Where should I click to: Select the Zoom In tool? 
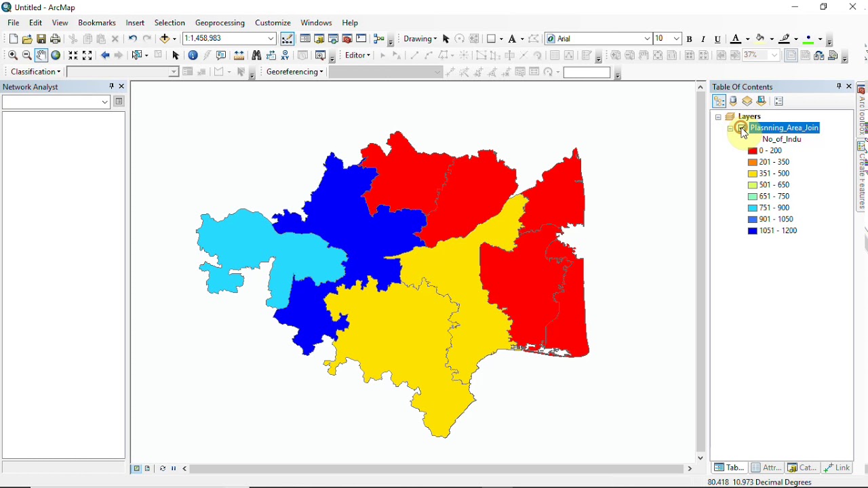click(x=13, y=56)
